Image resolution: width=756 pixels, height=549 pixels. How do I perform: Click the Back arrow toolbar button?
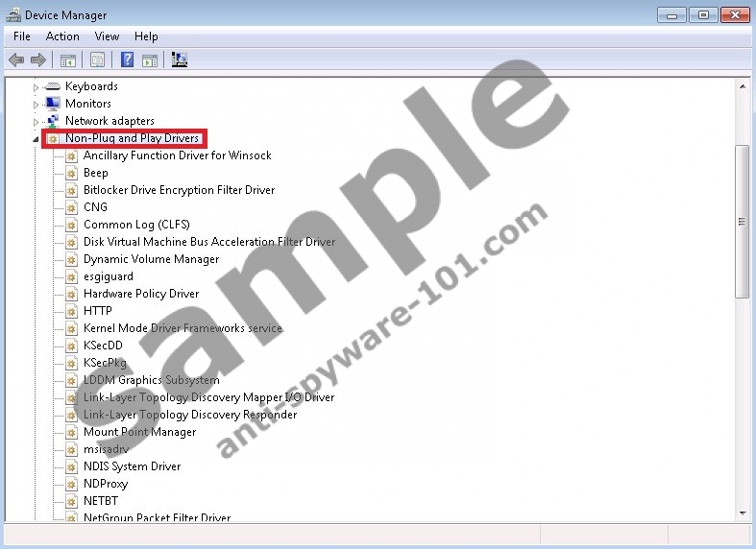[x=16, y=60]
